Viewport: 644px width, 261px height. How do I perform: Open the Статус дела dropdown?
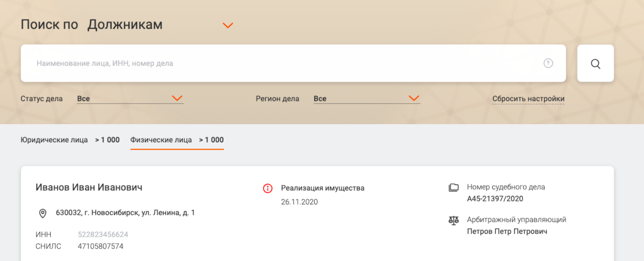[x=130, y=99]
